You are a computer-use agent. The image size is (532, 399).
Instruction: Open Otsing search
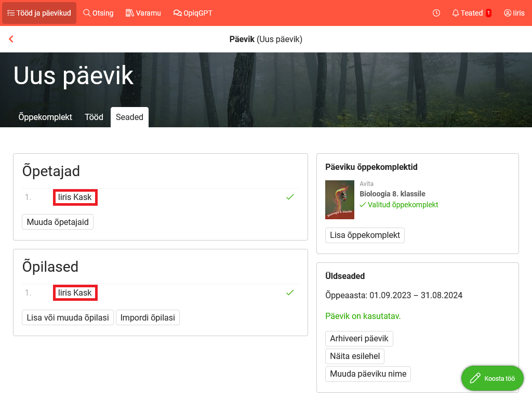coord(98,13)
